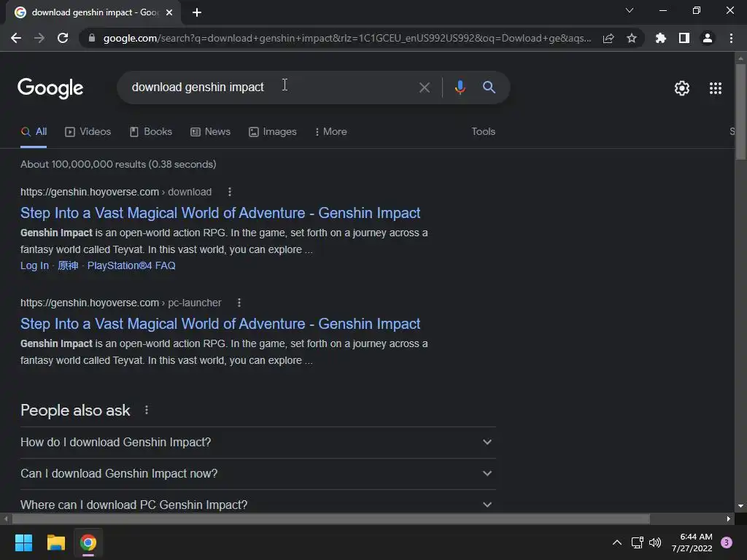Screen dimensions: 747x560
Task: Toggle the browser side panel
Action: click(x=684, y=38)
